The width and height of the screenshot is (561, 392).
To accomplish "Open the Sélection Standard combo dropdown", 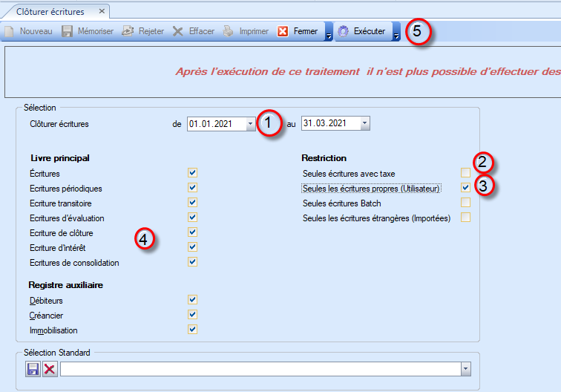I will (x=465, y=369).
